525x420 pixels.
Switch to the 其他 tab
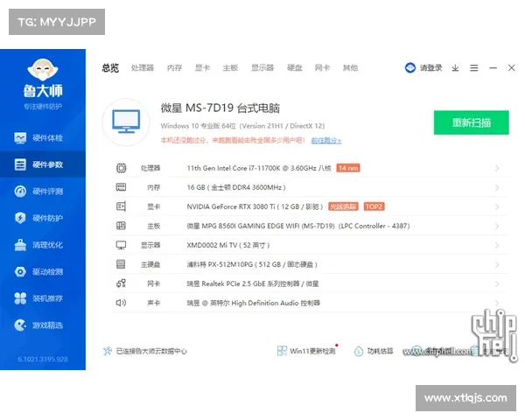350,68
